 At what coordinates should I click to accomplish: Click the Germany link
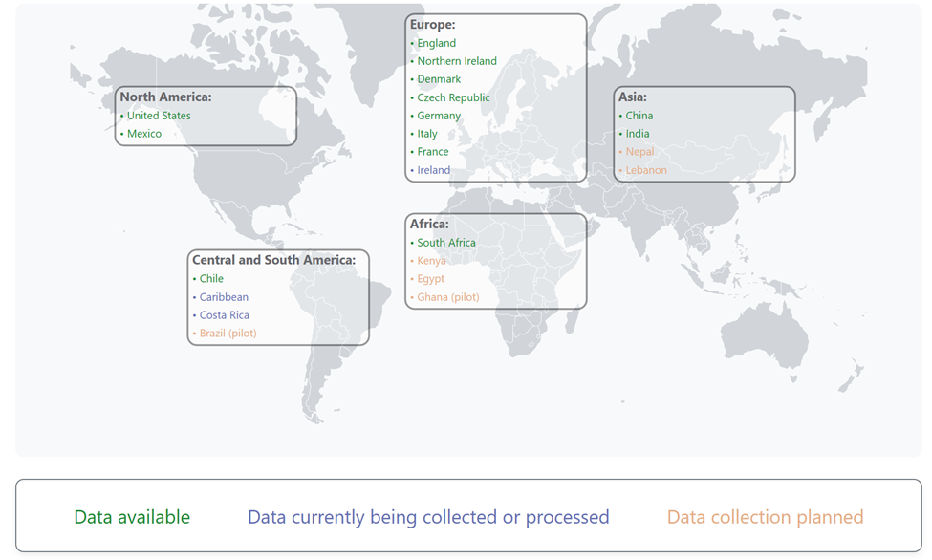click(439, 116)
